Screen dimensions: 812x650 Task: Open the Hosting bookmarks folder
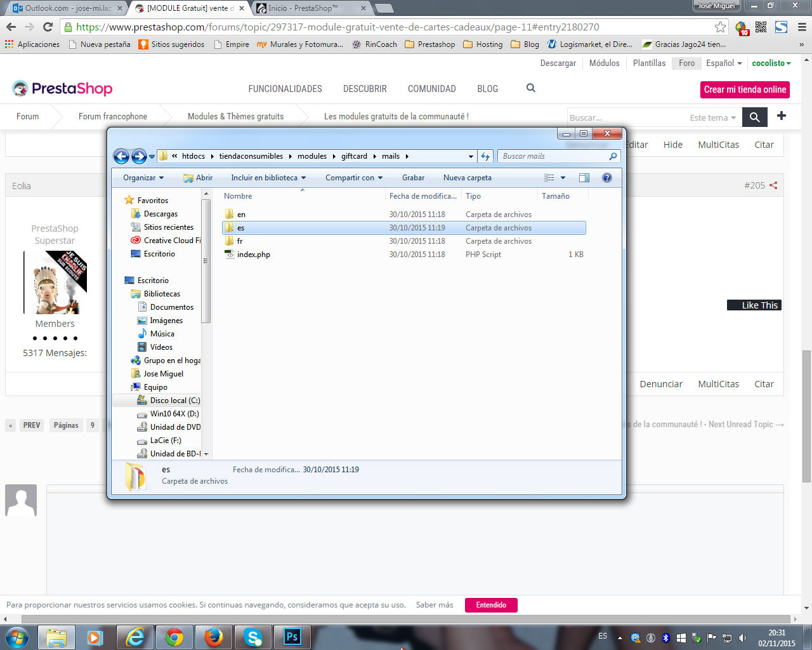coord(483,44)
